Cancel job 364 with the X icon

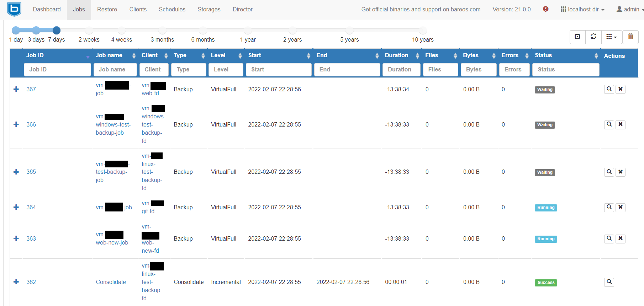[621, 207]
